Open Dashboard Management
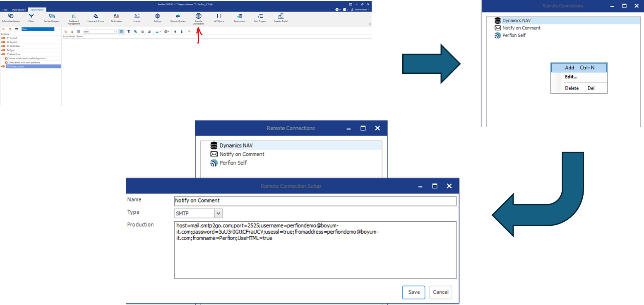Screen dimensions: 644x305 (74, 19)
